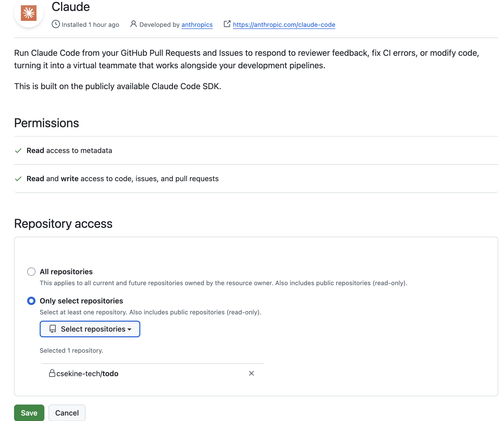
Task: Click the checkmark beside metadata read access
Action: click(18, 150)
